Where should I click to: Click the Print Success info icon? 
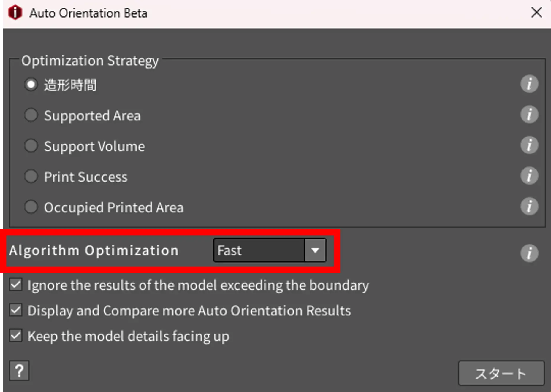coord(529,176)
